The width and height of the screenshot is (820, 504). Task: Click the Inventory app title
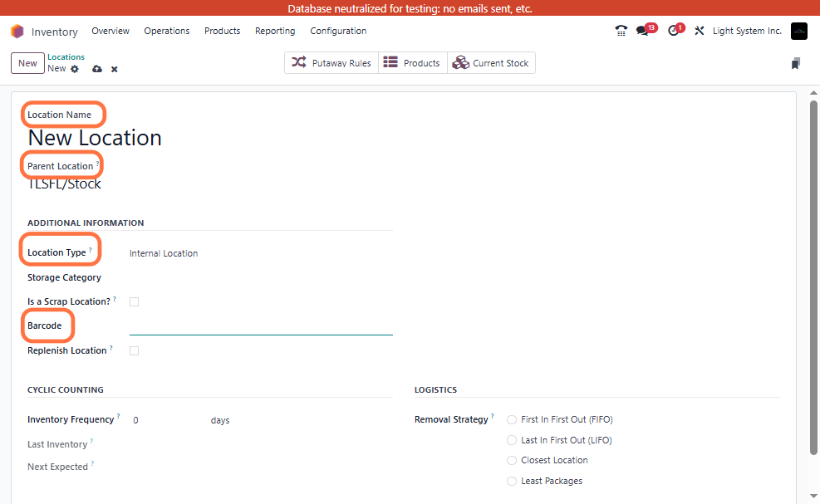[x=54, y=32]
